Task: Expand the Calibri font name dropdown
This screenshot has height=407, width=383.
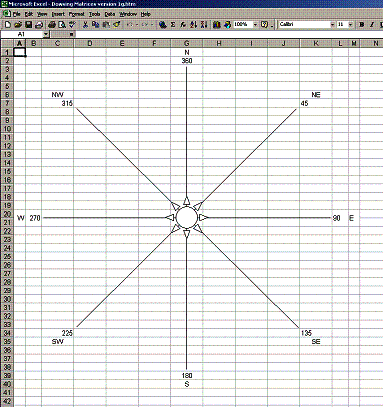Action: tap(332, 24)
